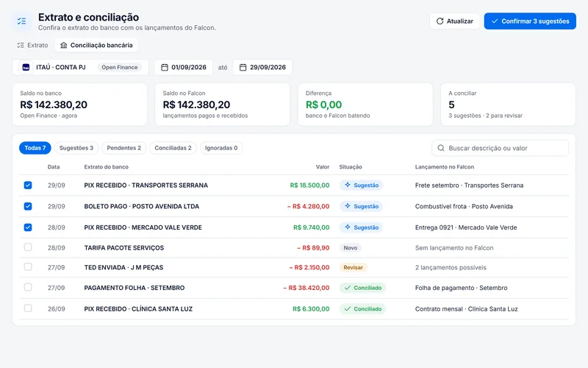Click "2 lançamentos possíveis" text

pyautogui.click(x=451, y=267)
